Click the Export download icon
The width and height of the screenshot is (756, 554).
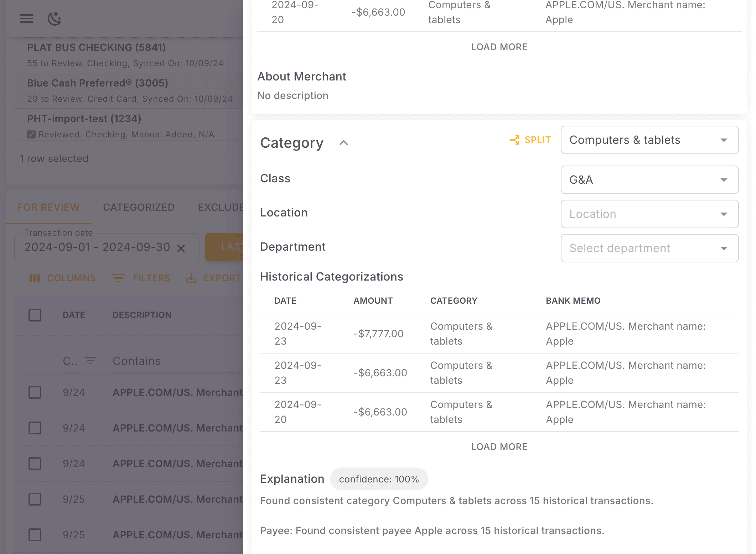pyautogui.click(x=191, y=278)
